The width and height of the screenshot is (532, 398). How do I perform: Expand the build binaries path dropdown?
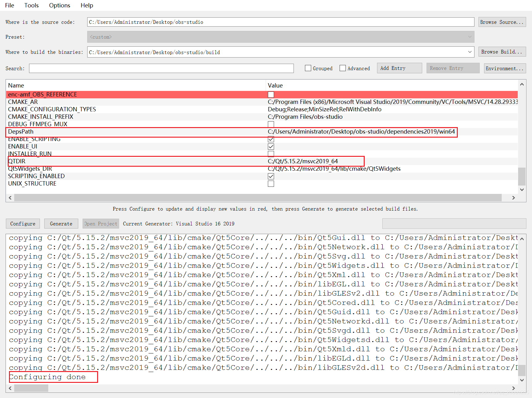tap(470, 52)
